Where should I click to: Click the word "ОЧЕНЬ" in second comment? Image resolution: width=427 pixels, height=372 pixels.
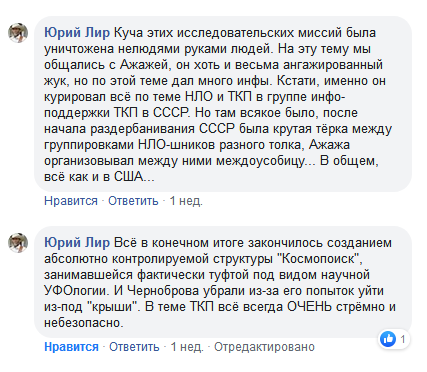coord(309,307)
